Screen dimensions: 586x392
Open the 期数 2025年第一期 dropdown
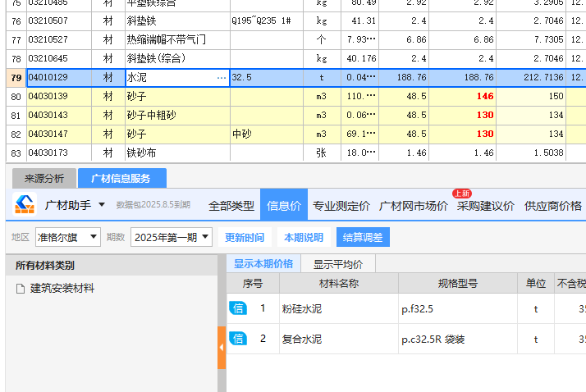172,237
